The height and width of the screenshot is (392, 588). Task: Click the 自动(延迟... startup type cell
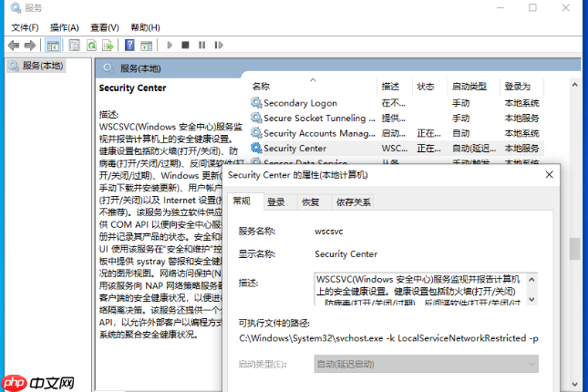click(474, 149)
